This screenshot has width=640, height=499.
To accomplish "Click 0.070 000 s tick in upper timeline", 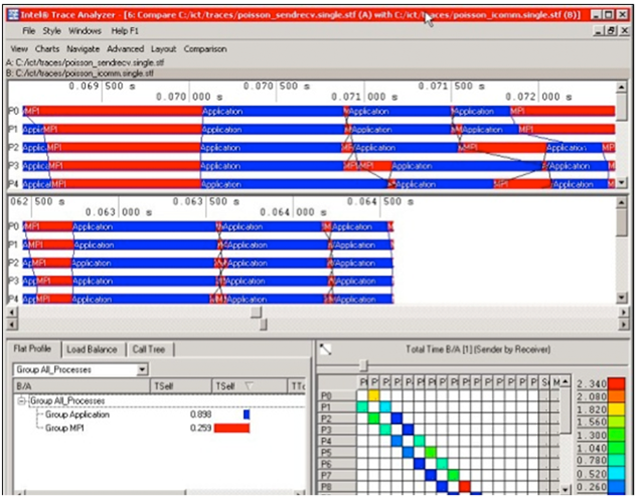I will tap(189, 97).
